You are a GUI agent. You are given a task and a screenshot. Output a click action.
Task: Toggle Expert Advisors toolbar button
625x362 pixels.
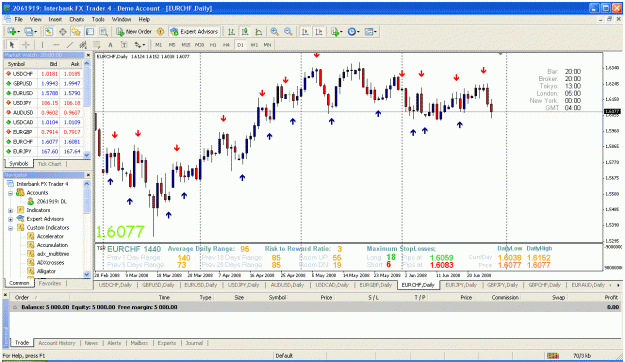click(194, 31)
